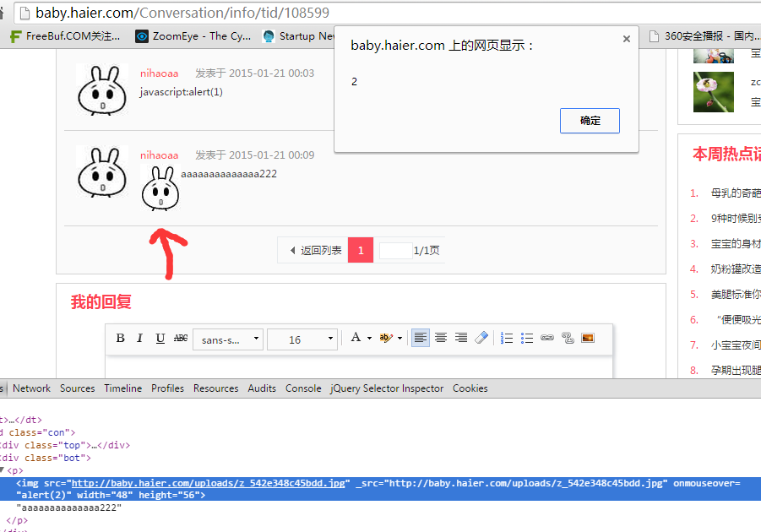Switch to the Sources devtools tab
This screenshot has width=761, height=532.
point(77,388)
